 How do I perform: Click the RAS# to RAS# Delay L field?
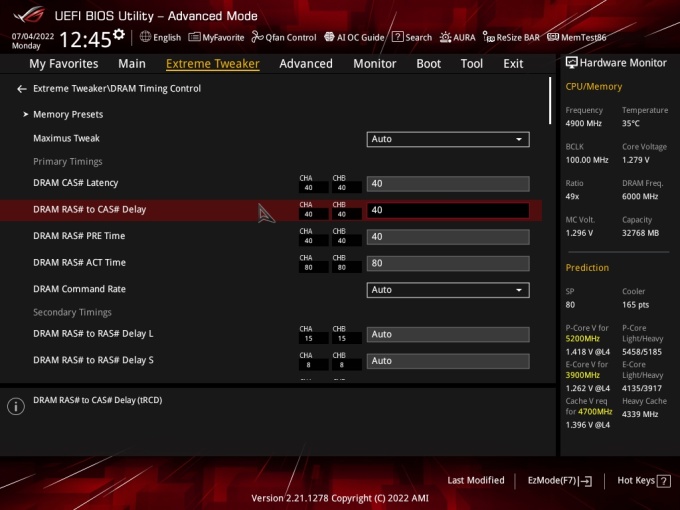click(448, 334)
